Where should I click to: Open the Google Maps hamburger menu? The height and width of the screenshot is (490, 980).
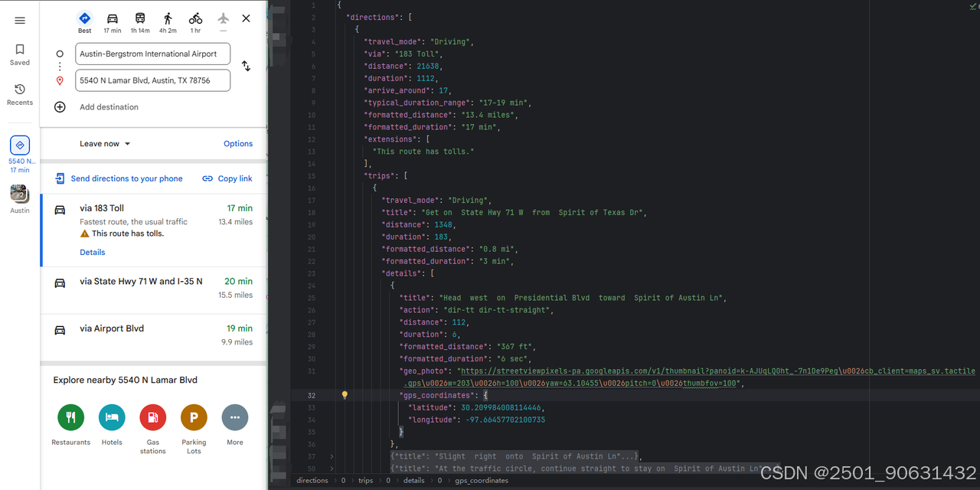tap(20, 21)
